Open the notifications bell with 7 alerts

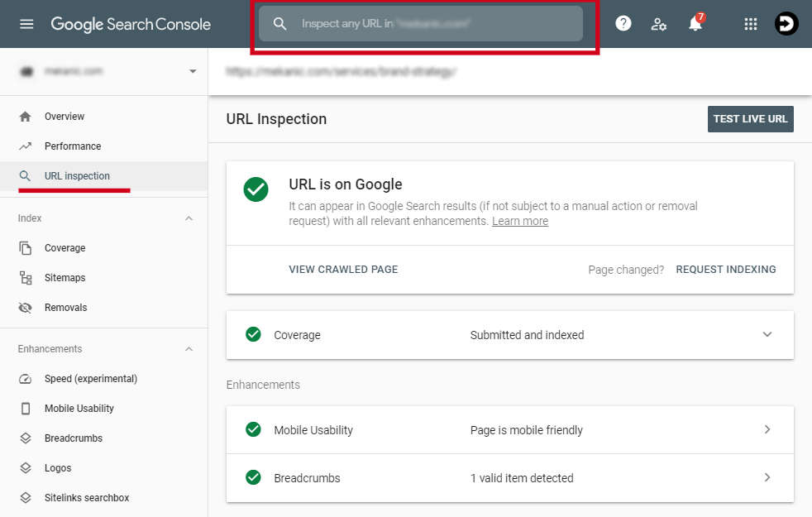click(695, 23)
